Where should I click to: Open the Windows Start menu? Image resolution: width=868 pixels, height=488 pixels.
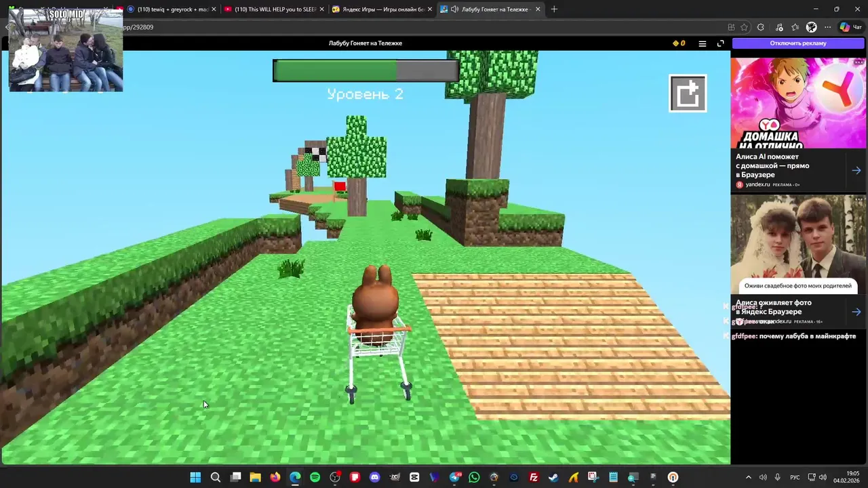click(x=195, y=477)
